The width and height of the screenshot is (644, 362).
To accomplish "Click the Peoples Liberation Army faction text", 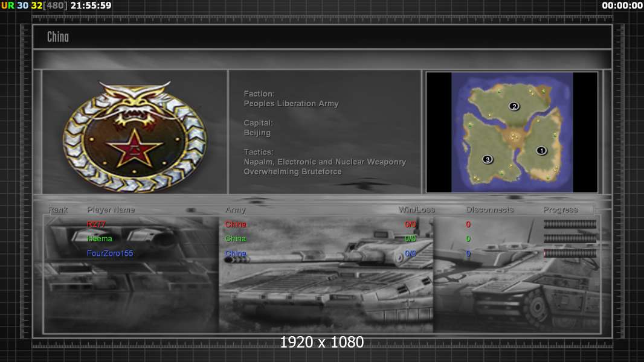I will coord(291,104).
